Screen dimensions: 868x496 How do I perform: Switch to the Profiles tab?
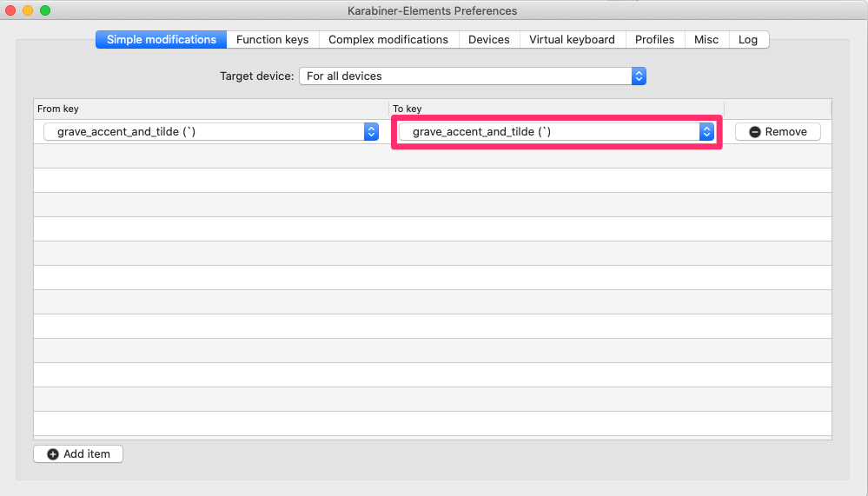(x=655, y=40)
